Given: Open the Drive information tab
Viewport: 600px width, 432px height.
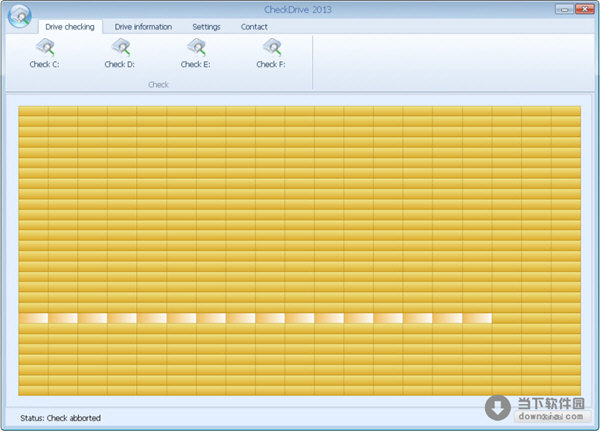Looking at the screenshot, I should (143, 27).
